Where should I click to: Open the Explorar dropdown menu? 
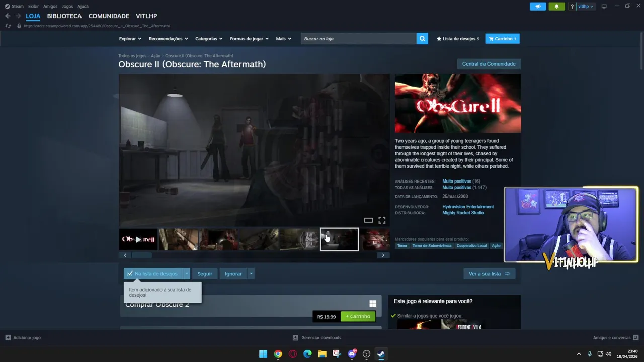tap(130, 39)
